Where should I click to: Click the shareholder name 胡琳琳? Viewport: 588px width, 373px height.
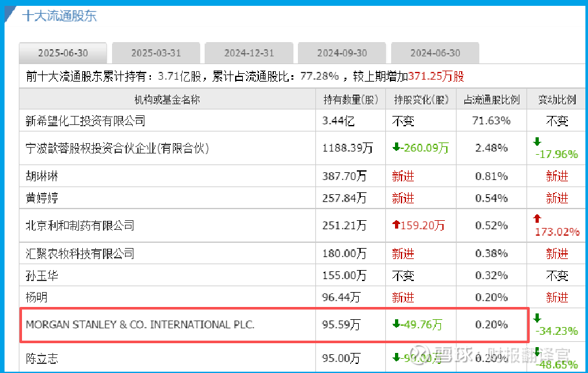41,176
